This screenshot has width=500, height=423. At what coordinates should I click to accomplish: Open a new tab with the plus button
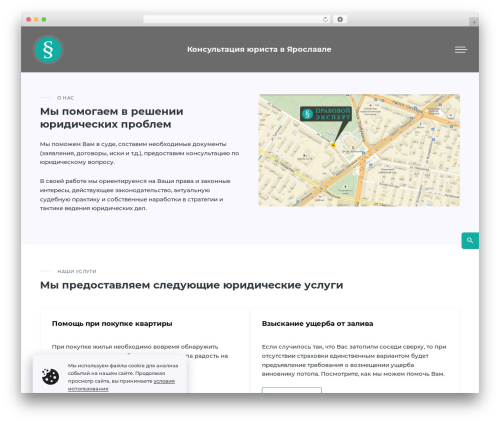(x=474, y=22)
